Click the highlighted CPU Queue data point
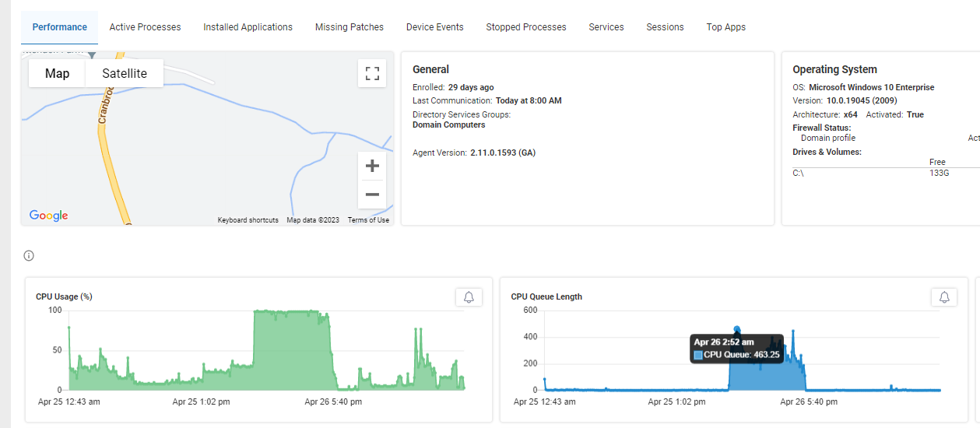Viewport: 980px width, 428px height. click(x=737, y=329)
